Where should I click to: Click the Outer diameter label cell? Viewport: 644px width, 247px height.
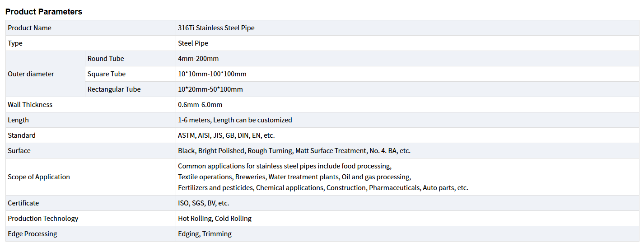click(x=31, y=74)
